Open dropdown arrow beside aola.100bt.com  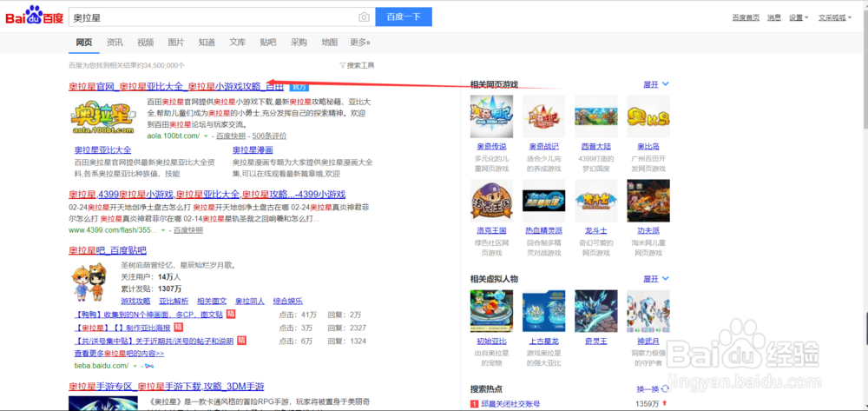click(206, 136)
